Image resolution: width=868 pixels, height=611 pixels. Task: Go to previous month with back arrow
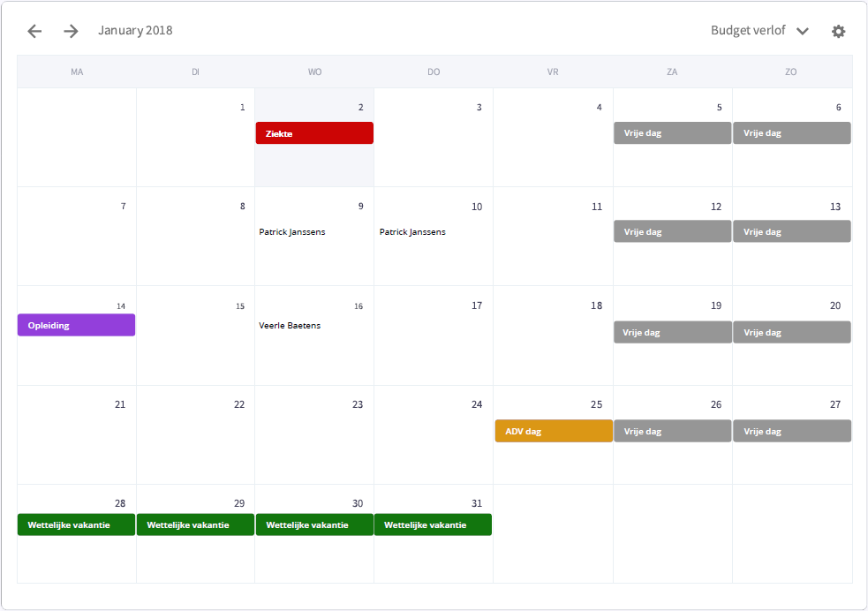[x=34, y=31]
